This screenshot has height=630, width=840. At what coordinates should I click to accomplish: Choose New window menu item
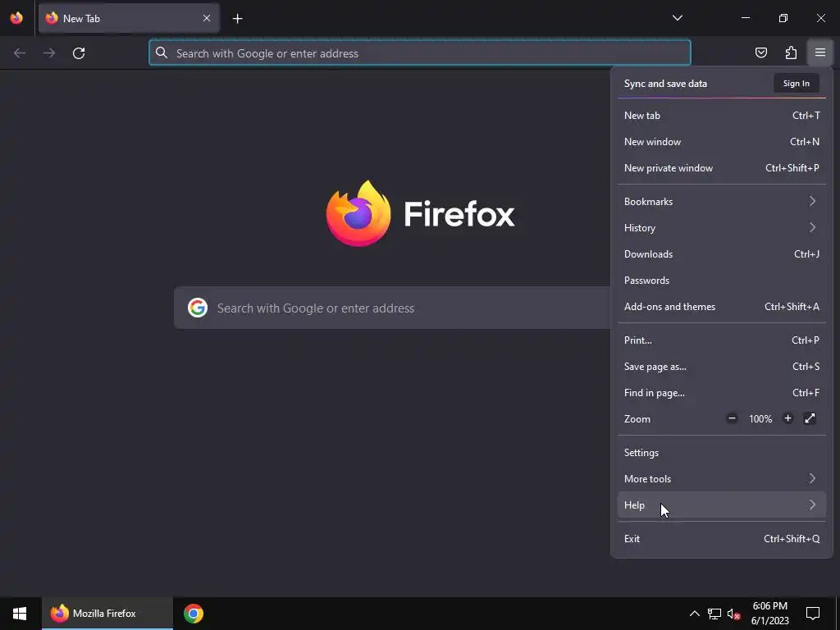coord(722,141)
